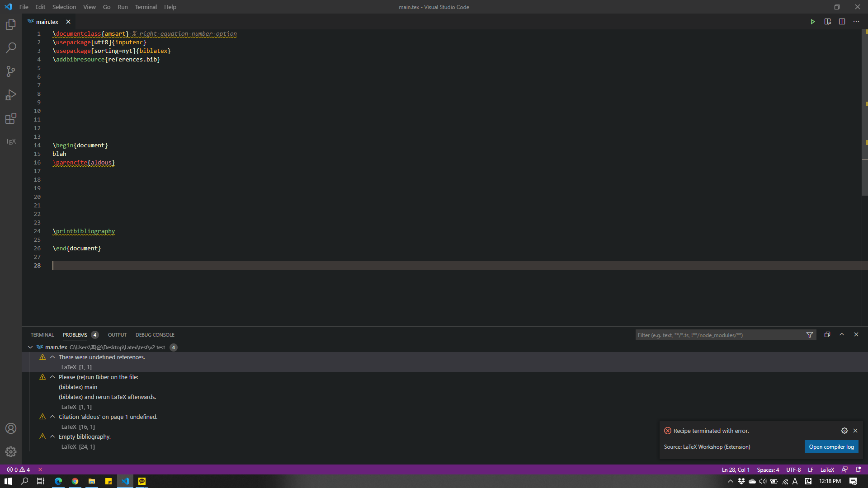The width and height of the screenshot is (868, 488).
Task: Toggle maximize of the bottom panel
Action: (841, 334)
